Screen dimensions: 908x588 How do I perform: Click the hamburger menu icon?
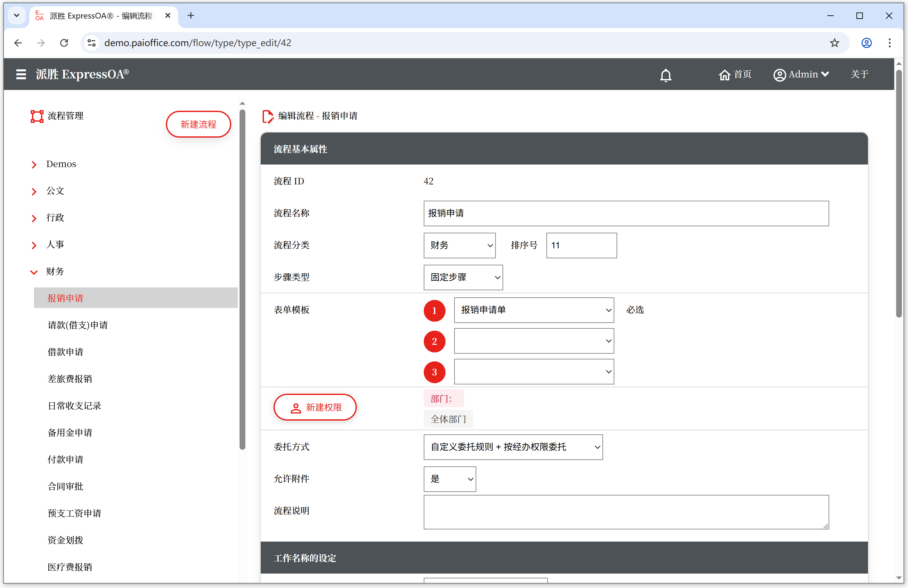tap(21, 74)
